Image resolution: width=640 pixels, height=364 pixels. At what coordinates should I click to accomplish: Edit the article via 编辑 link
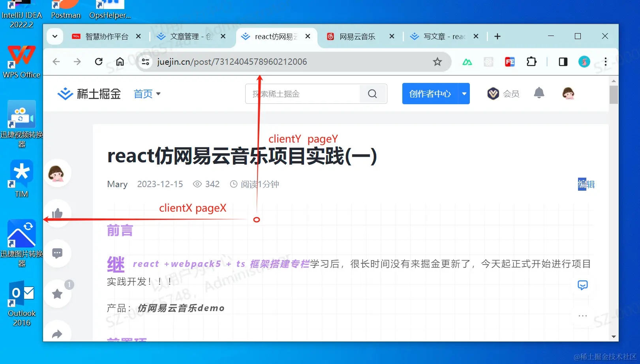pos(586,184)
